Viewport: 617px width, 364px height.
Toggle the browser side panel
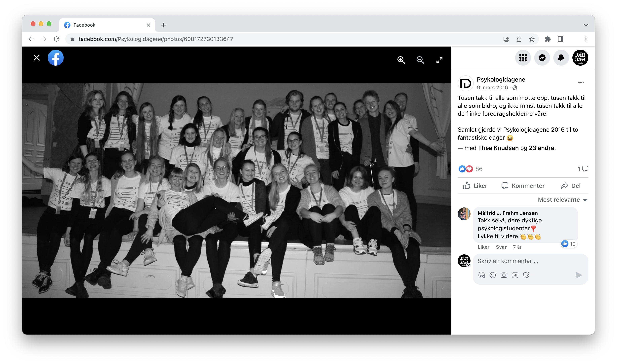(560, 39)
